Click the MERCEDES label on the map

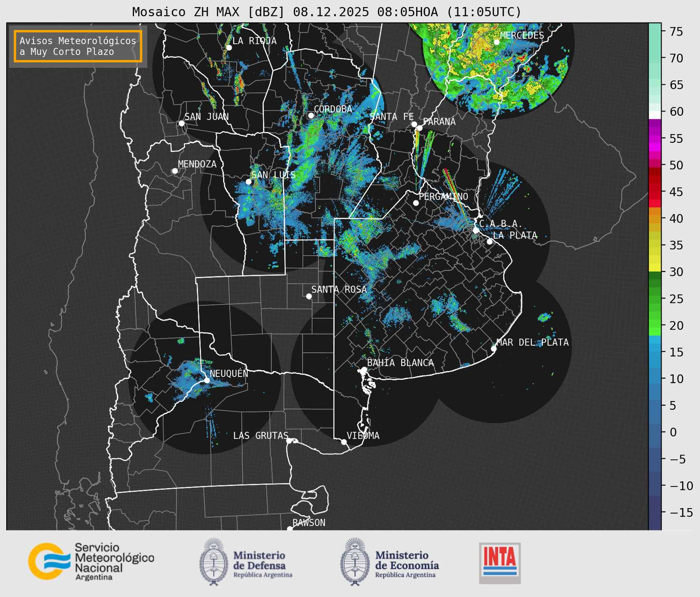click(x=522, y=35)
